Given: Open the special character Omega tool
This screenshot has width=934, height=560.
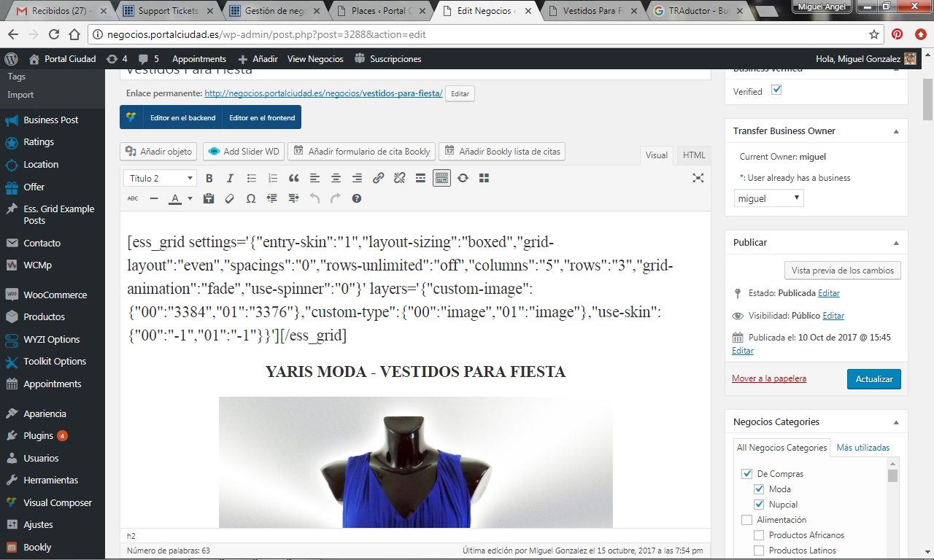Looking at the screenshot, I should tap(250, 198).
